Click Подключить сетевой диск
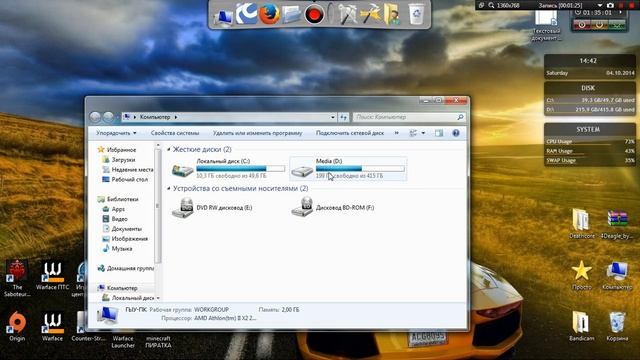Screen dimensions: 640x360 pyautogui.click(x=350, y=133)
